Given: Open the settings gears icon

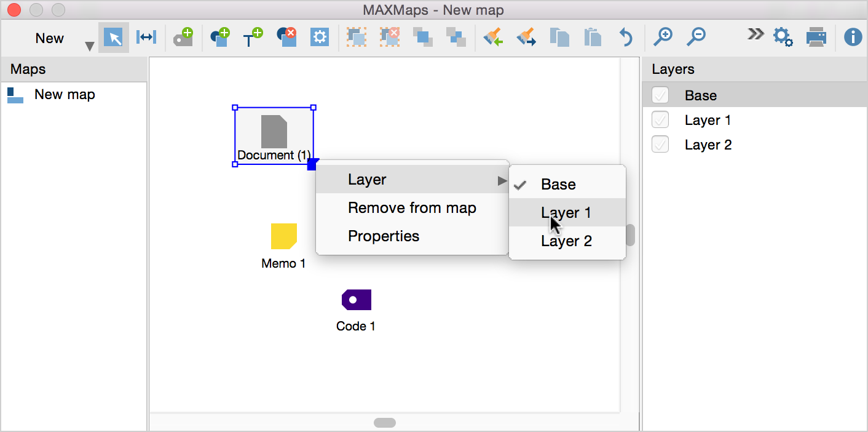Looking at the screenshot, I should coord(783,38).
